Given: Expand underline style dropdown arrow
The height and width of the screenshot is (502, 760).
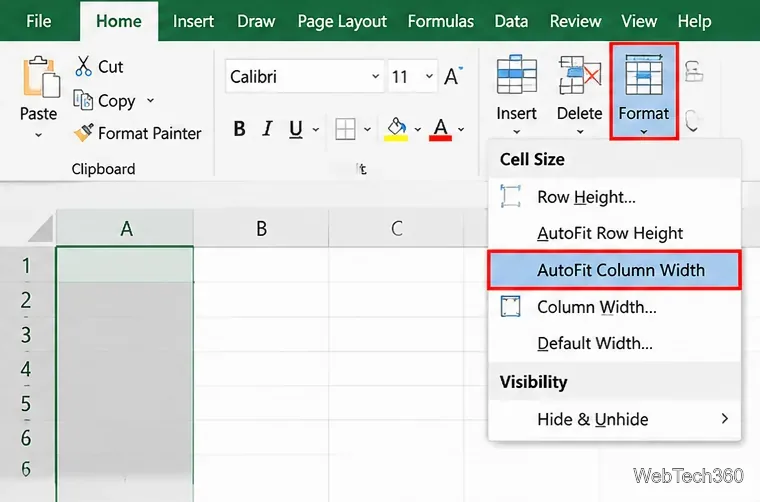Looking at the screenshot, I should click(x=316, y=129).
